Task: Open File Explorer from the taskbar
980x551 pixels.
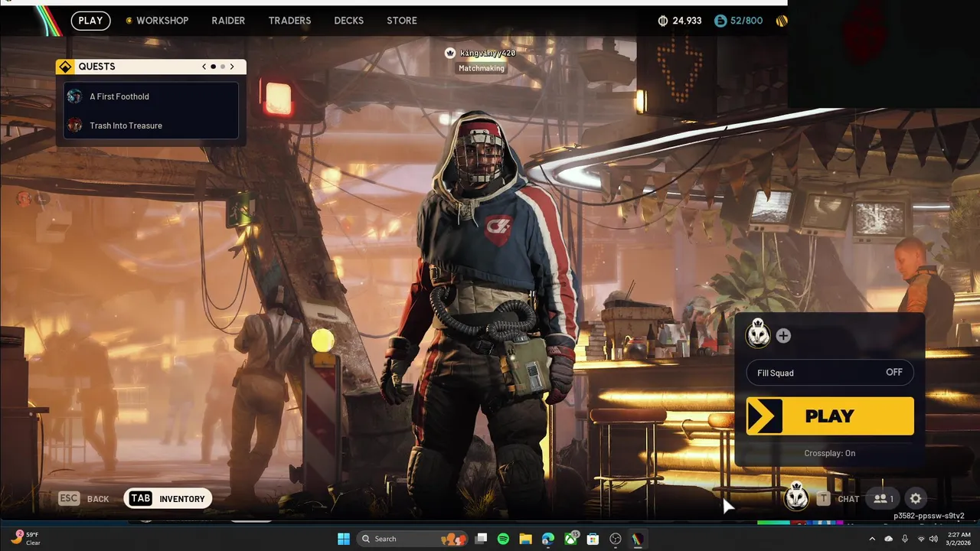Action: click(525, 539)
